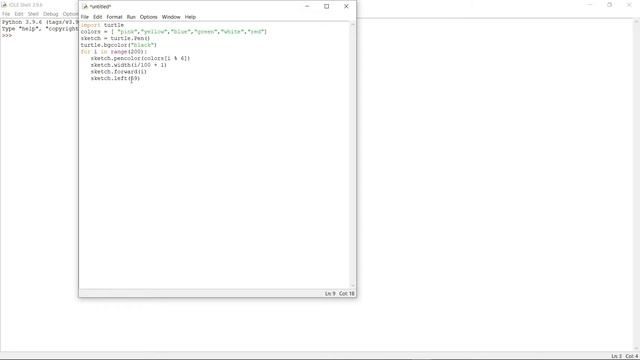Open the Edit menu in untitled editor

click(x=98, y=17)
